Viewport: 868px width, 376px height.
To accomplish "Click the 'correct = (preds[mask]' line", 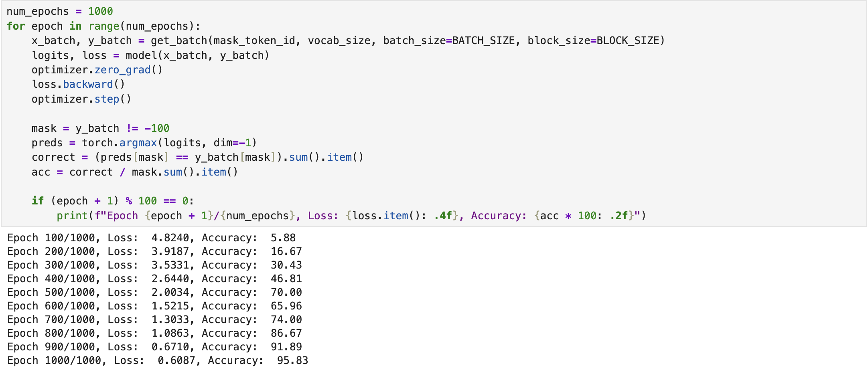I will click(197, 158).
